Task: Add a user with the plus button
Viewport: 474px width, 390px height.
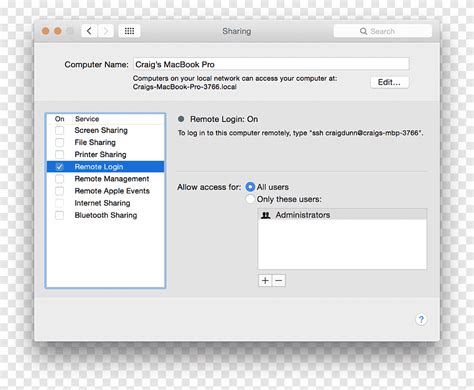Action: point(265,281)
